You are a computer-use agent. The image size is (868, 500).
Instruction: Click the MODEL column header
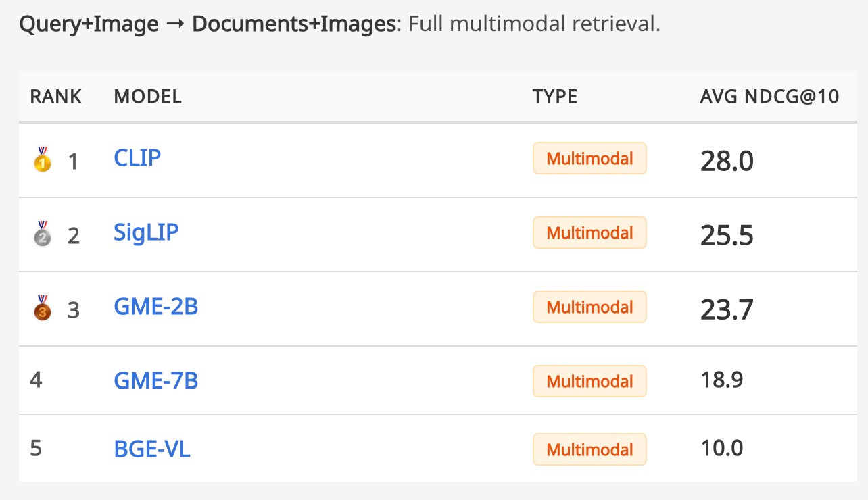(x=147, y=97)
